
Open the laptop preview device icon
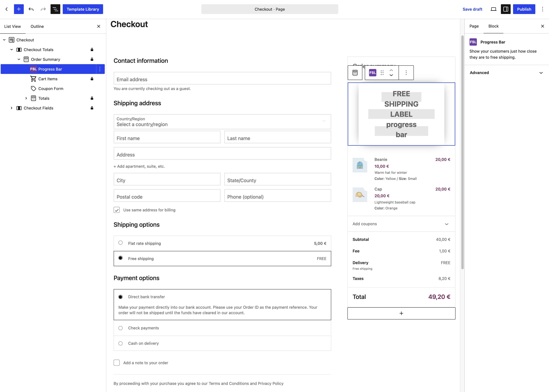tap(493, 9)
